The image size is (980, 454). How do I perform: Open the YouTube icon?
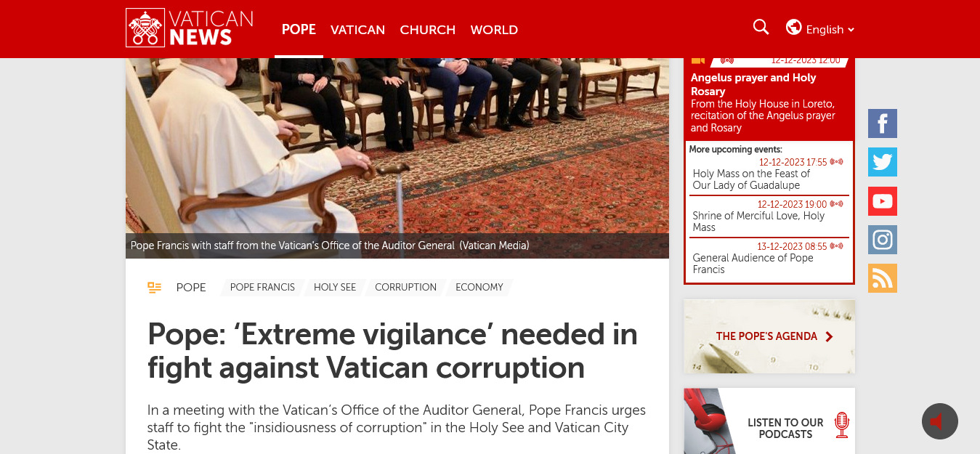[x=883, y=201]
